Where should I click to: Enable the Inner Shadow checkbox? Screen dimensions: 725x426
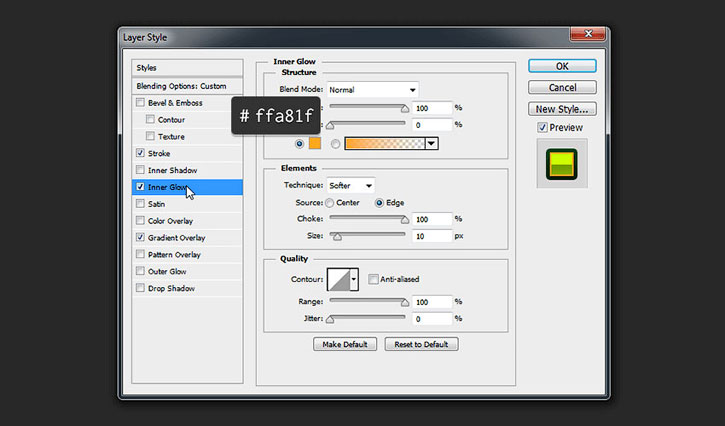pos(140,170)
